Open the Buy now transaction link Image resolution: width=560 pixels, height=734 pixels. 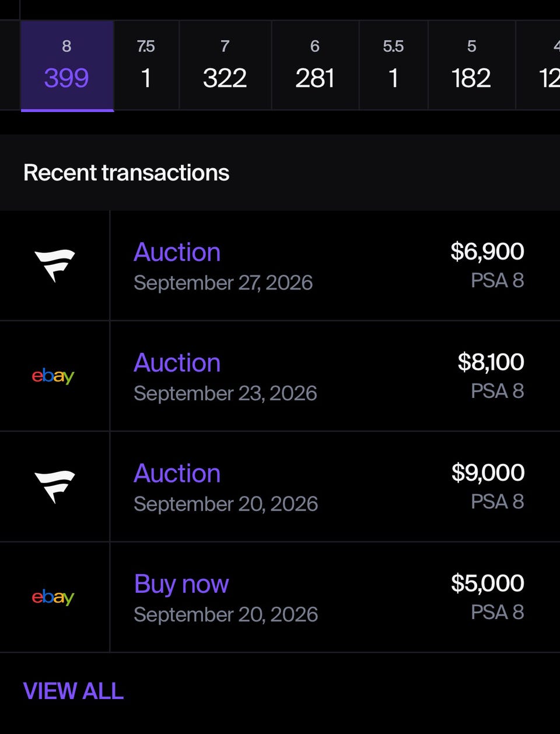[181, 584]
